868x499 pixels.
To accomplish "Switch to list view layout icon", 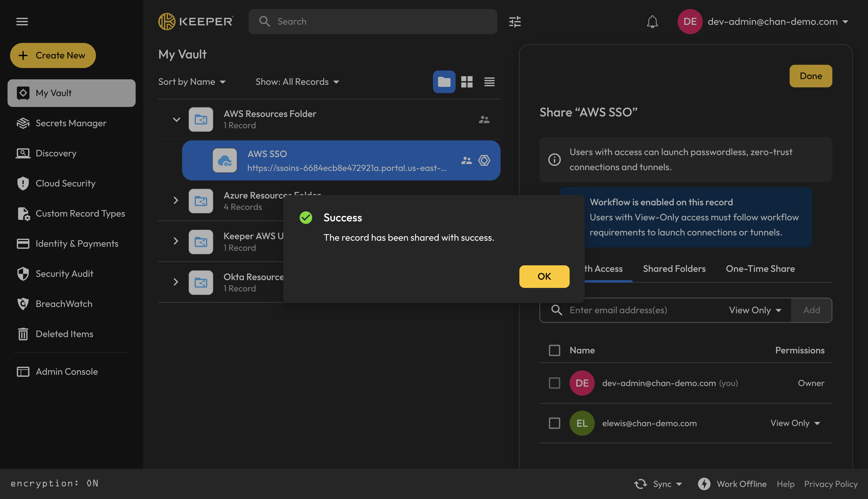I will click(x=489, y=82).
